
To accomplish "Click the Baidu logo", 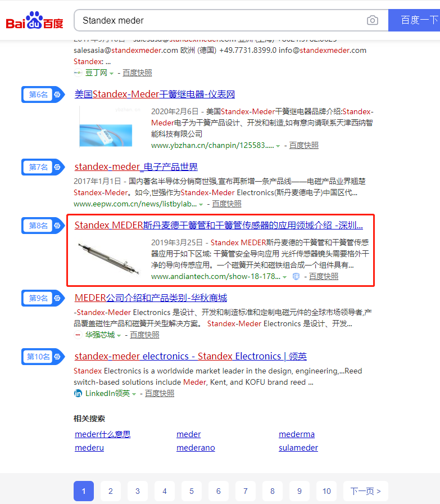I will pyautogui.click(x=34, y=20).
